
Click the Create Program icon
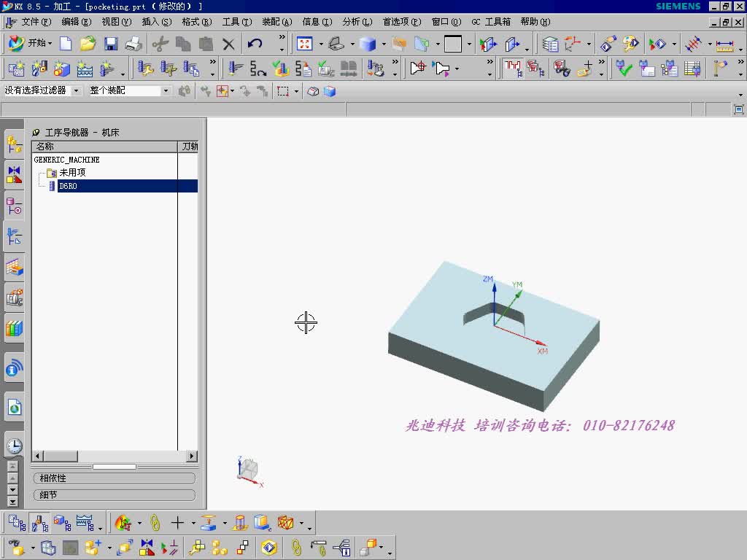(16, 69)
